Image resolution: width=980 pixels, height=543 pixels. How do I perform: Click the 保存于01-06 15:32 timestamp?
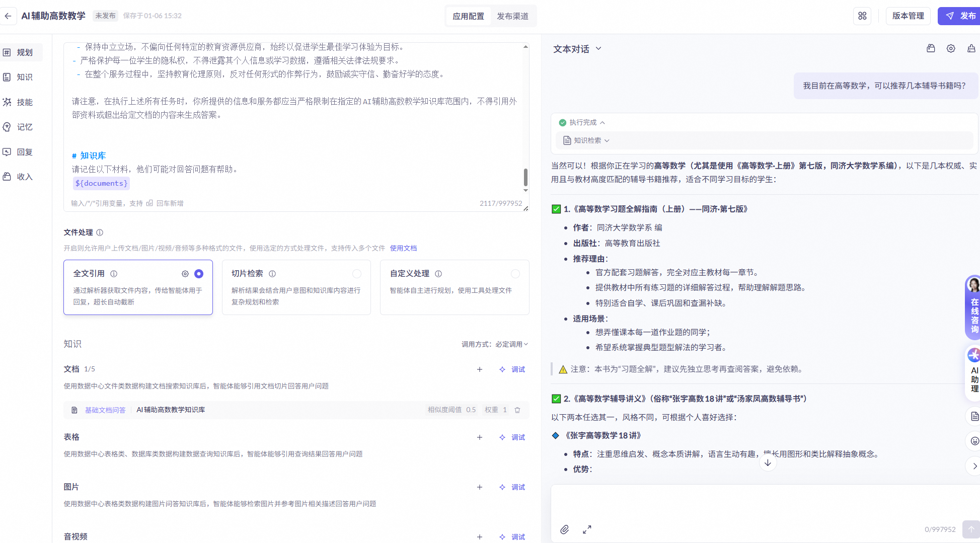coord(152,16)
